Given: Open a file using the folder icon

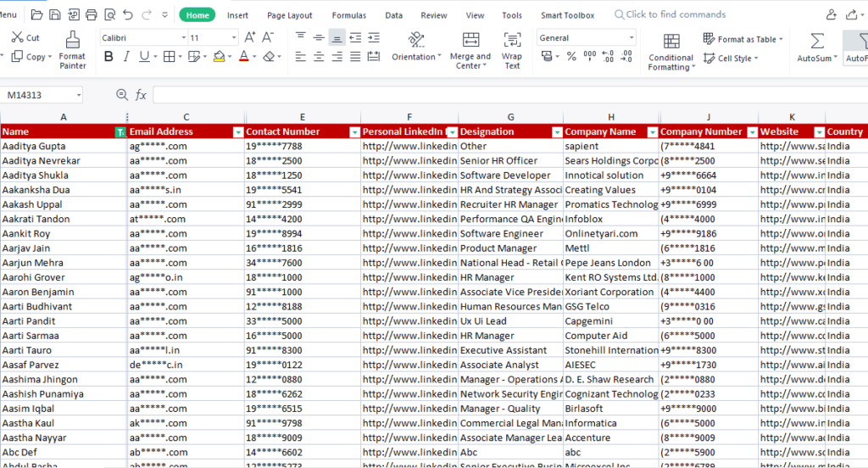Looking at the screenshot, I should coord(36,15).
